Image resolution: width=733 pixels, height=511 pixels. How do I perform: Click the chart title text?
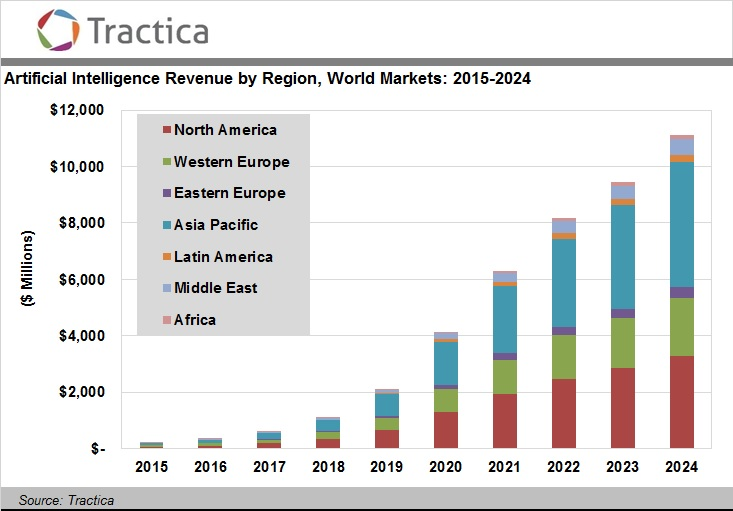(267, 78)
